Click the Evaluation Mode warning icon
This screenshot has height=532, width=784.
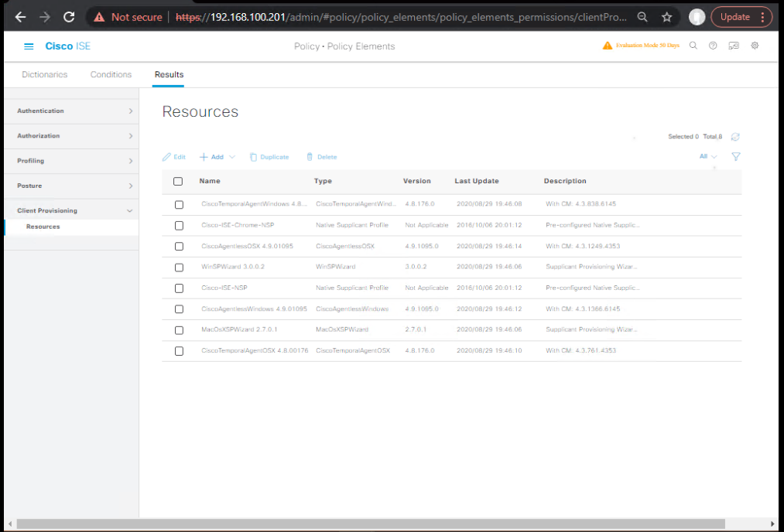[607, 46]
